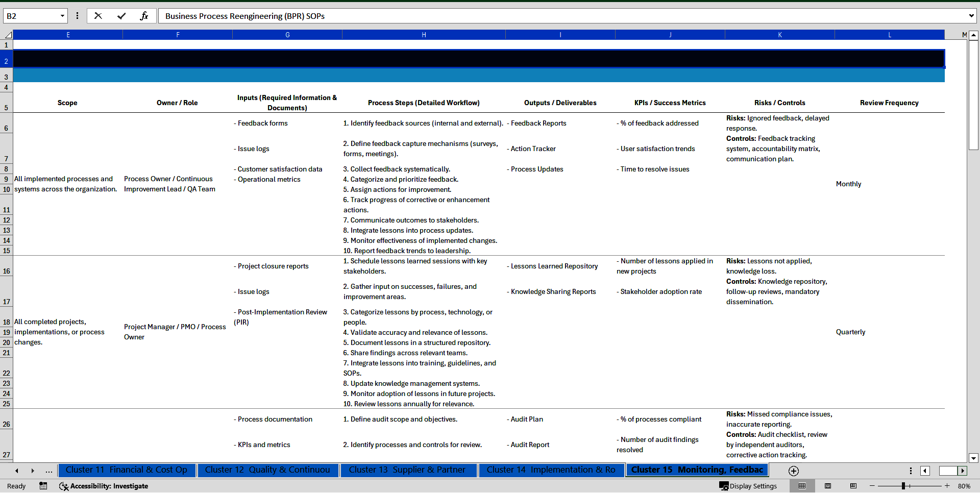Switch to Page Layout view
Viewport: 980px width, 493px height.
tap(828, 486)
